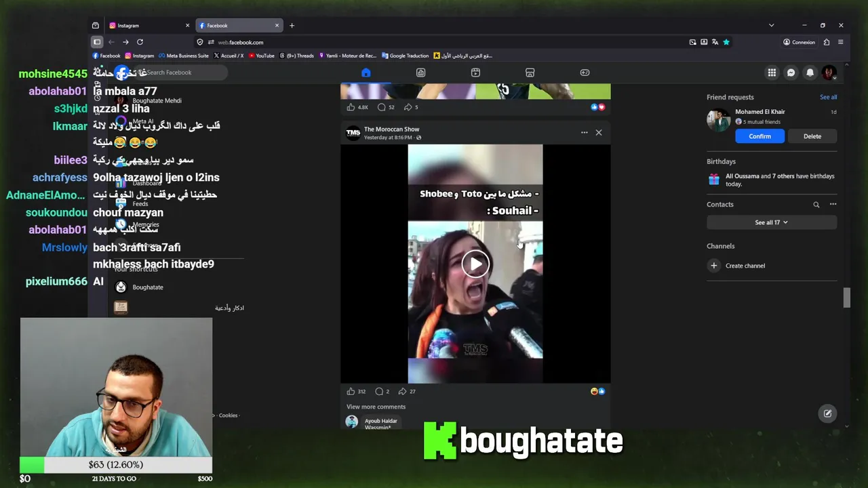
Task: Click the new message compose icon
Action: tap(828, 413)
